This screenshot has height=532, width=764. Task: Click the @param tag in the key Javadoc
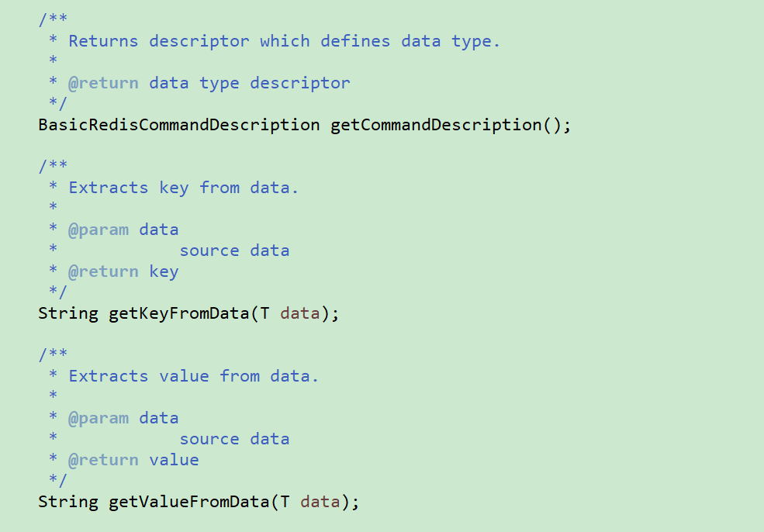[98, 230]
